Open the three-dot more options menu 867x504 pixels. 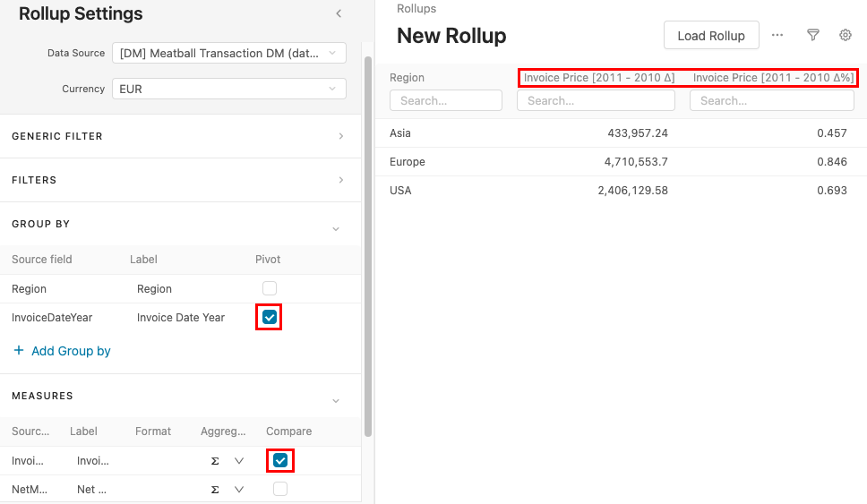pos(777,35)
